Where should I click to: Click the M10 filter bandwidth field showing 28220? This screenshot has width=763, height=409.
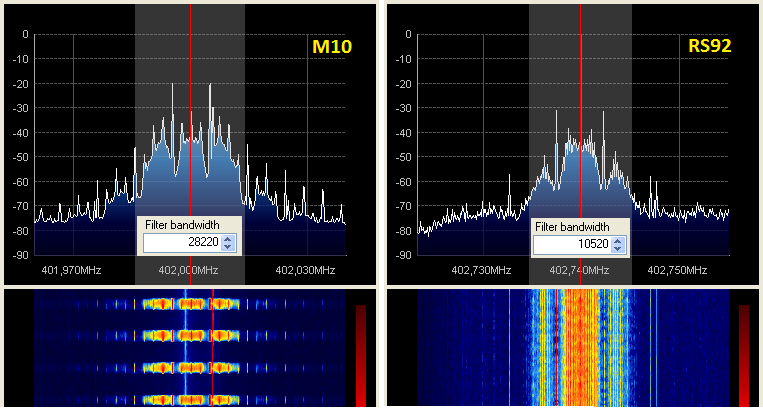pos(189,242)
